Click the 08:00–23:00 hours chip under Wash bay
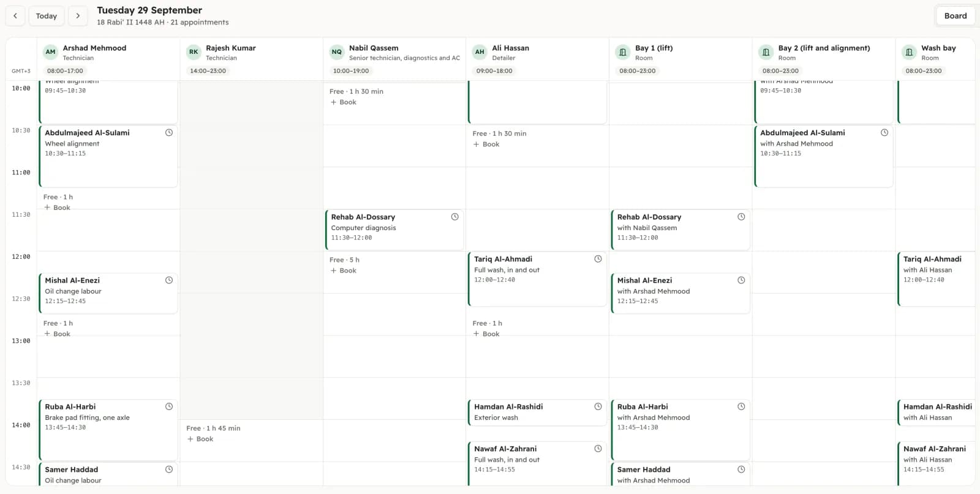This screenshot has width=980, height=494. 924,71
